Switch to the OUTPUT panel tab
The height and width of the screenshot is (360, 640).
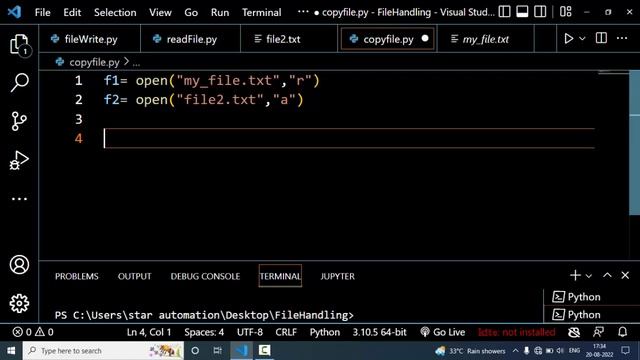(134, 276)
